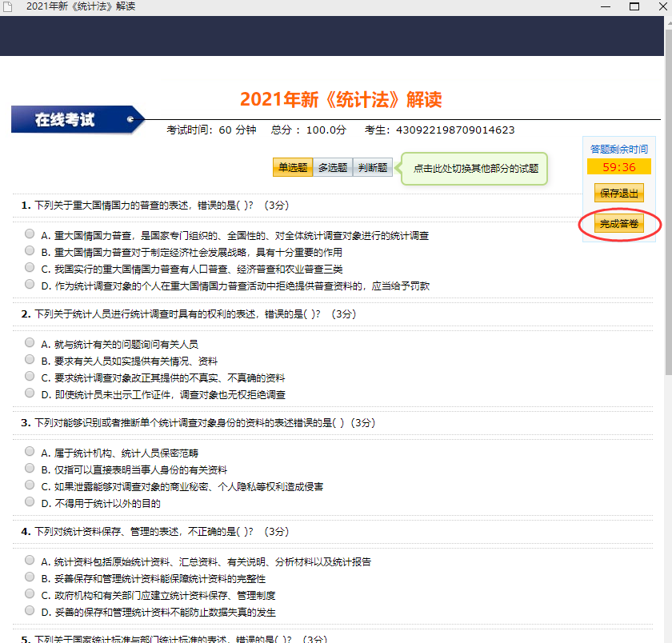The width and height of the screenshot is (672, 643).
Task: Select answer A 属于统计机构、统计人员保密范畴
Action: click(29, 451)
